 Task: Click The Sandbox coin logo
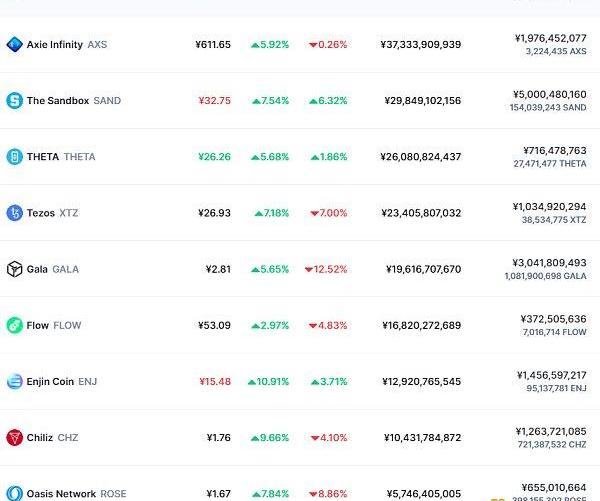click(14, 100)
